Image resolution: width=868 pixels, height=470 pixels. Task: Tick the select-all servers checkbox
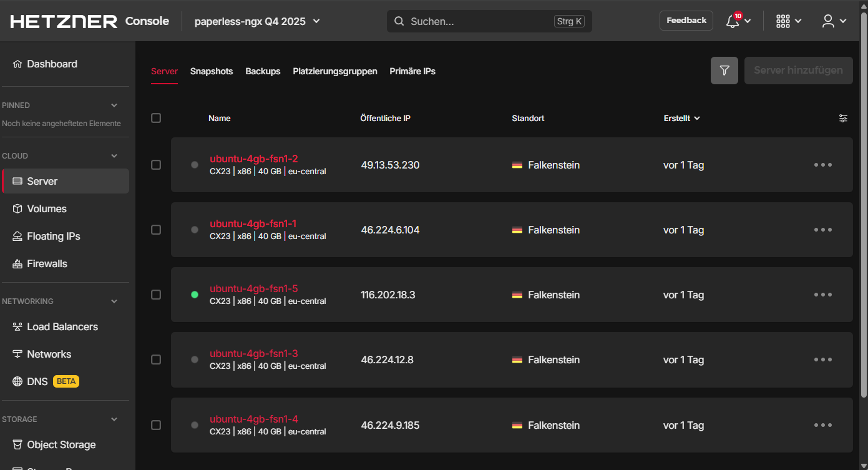tap(156, 118)
